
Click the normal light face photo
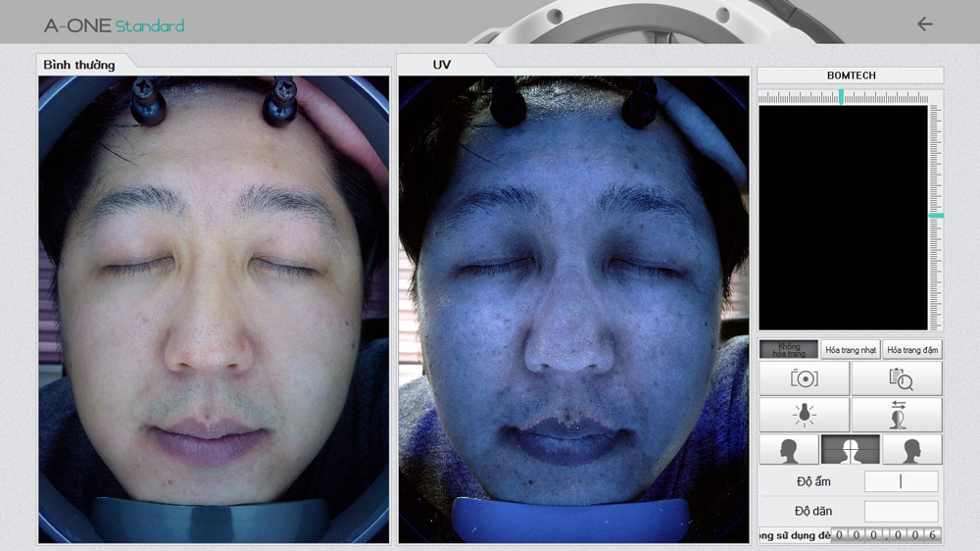(213, 309)
